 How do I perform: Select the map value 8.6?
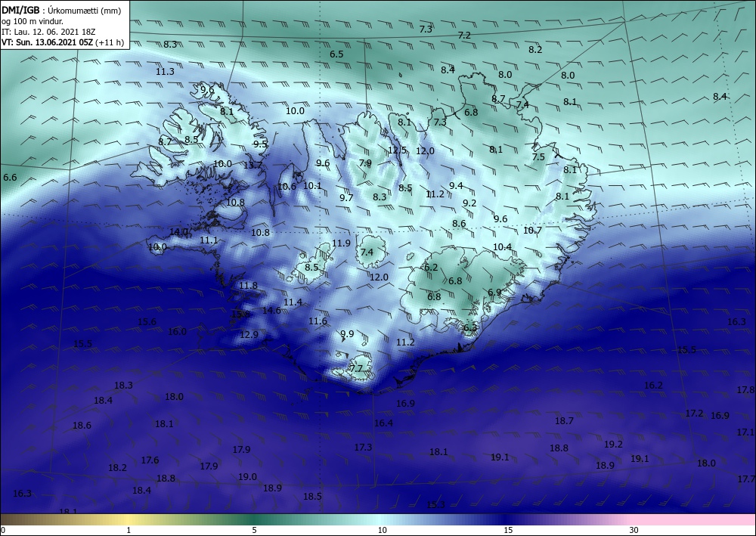459,224
